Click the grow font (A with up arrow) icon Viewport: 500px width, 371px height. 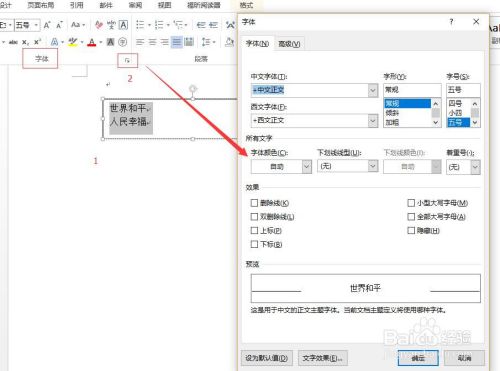pos(47,25)
